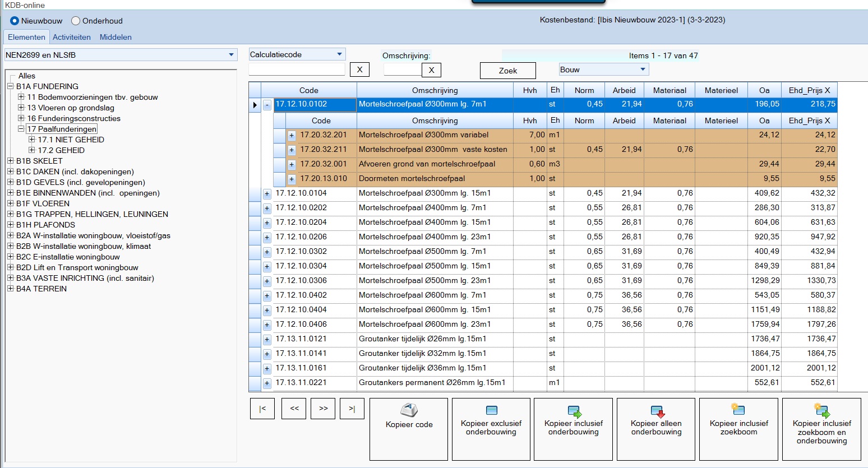Clear the Omschrijving field with X
The width and height of the screenshot is (868, 468).
click(431, 70)
